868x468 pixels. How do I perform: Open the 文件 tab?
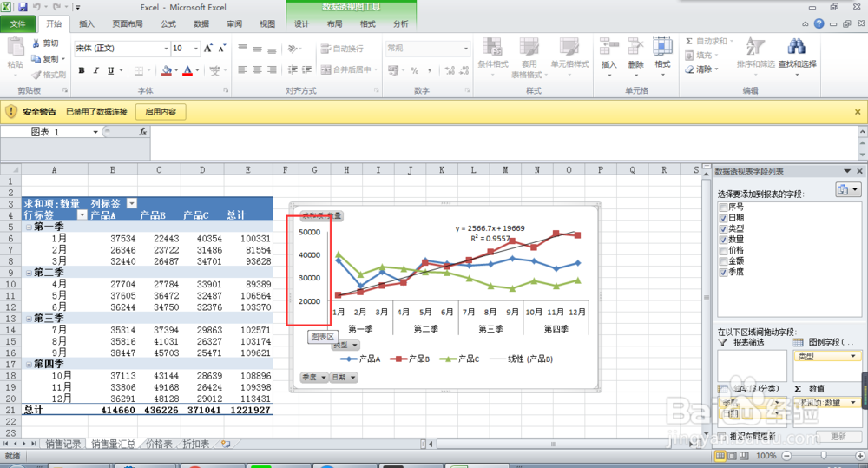17,23
